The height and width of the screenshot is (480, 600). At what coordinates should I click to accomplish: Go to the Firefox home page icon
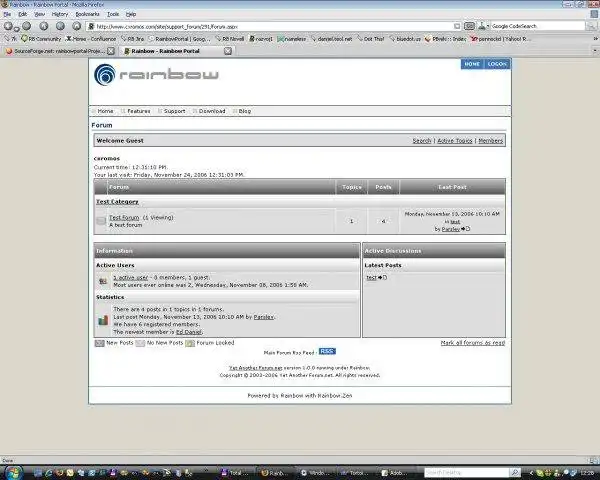click(x=77, y=26)
